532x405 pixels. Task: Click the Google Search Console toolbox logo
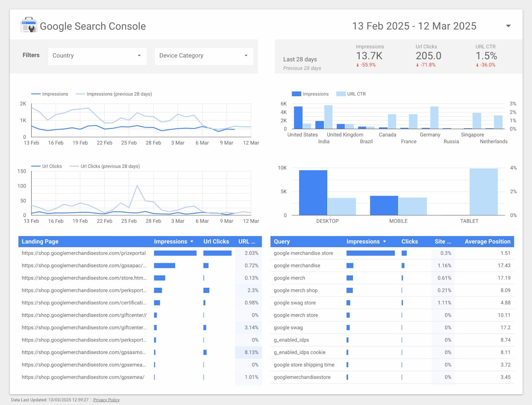[28, 26]
